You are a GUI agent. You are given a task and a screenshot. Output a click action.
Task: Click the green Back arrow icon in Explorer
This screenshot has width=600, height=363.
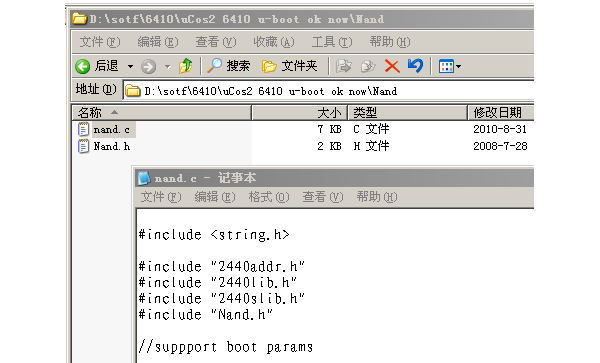(x=82, y=67)
